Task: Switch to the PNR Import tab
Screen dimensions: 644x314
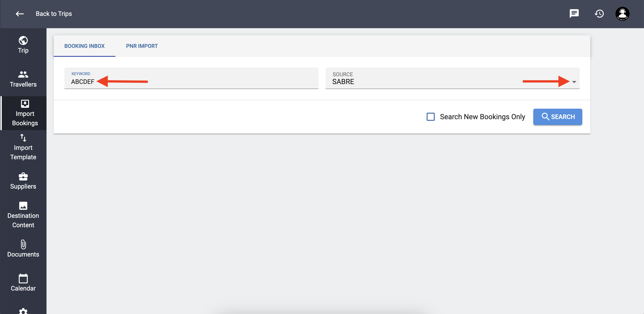Action: (142, 46)
